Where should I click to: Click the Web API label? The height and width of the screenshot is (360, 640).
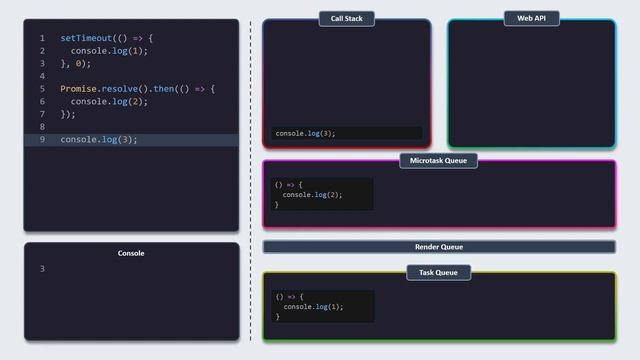click(x=531, y=18)
